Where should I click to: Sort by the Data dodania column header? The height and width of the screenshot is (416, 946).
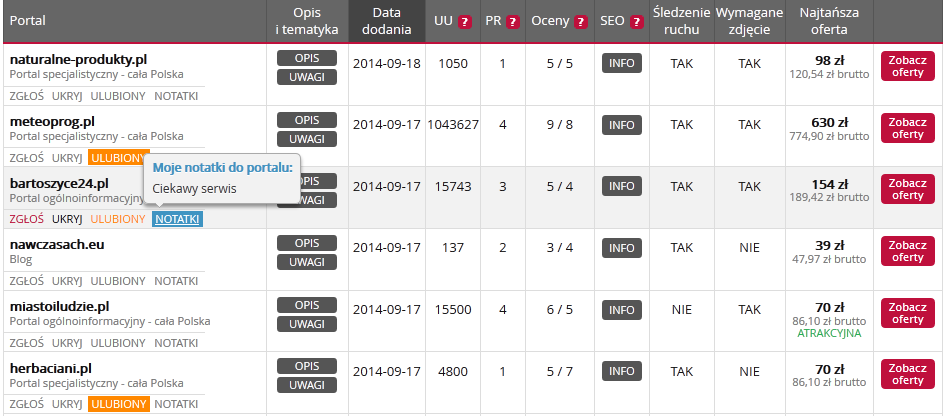[387, 21]
